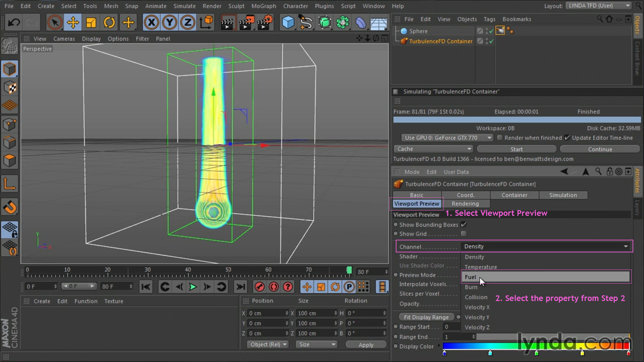Open the MoGraph menu
The height and width of the screenshot is (362, 644).
point(264,6)
